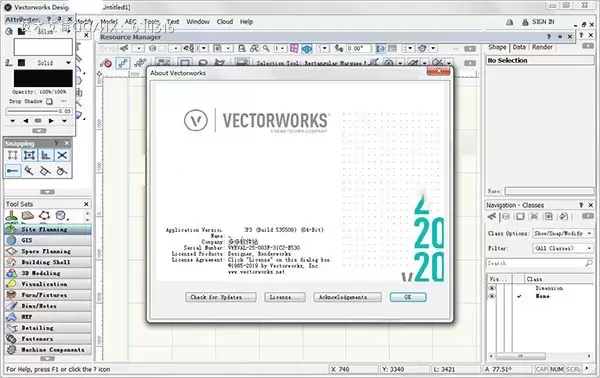Toggle Smart Points snapping icon

(13, 171)
